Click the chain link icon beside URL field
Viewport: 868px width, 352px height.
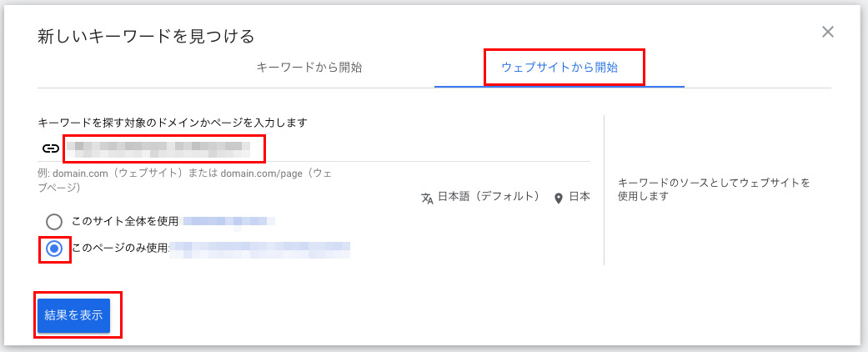point(50,148)
